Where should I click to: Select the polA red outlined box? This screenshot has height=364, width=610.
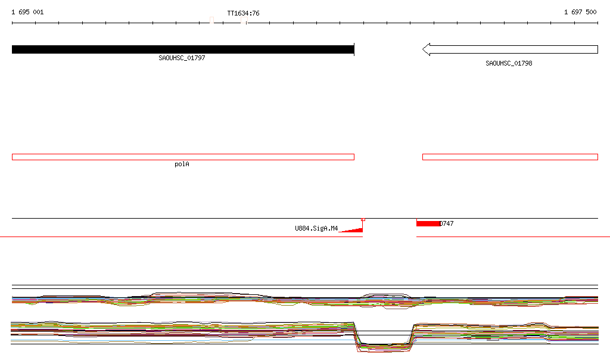click(183, 157)
